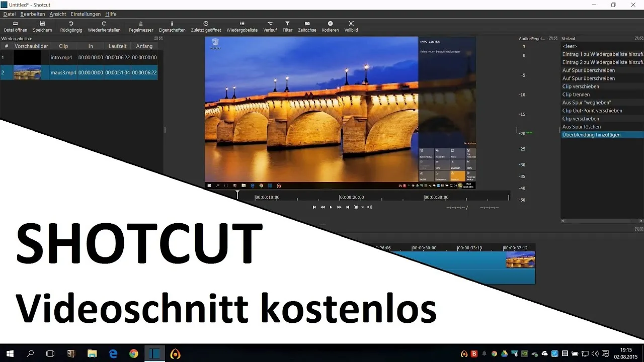Click the playhead marker on player scrubber
This screenshot has height=362, width=644.
[x=237, y=194]
